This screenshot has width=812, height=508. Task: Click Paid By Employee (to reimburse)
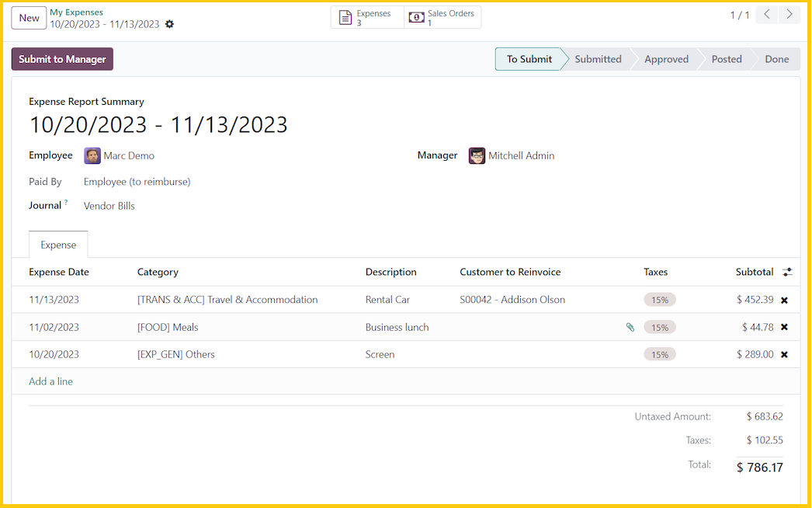[137, 182]
